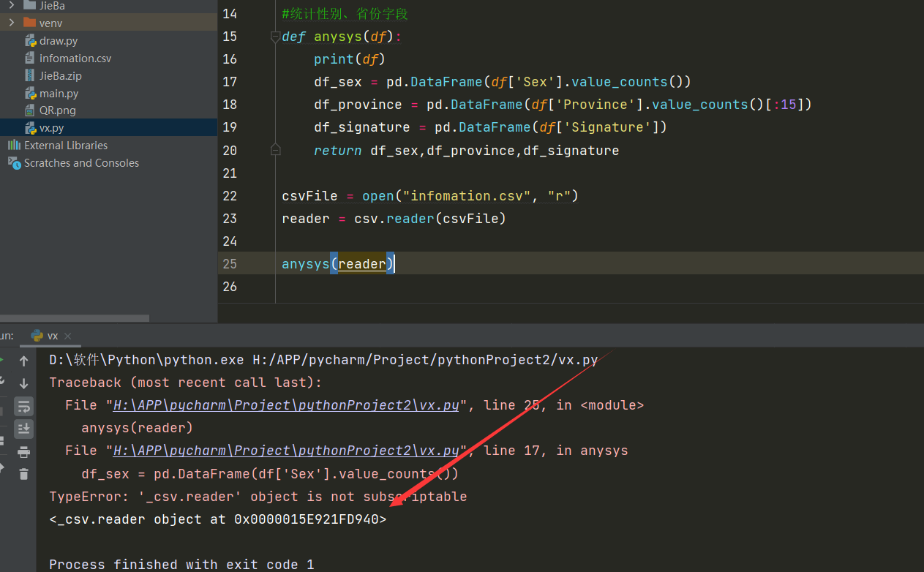924x572 pixels.
Task: Open the QR.png image file
Action: click(57, 110)
